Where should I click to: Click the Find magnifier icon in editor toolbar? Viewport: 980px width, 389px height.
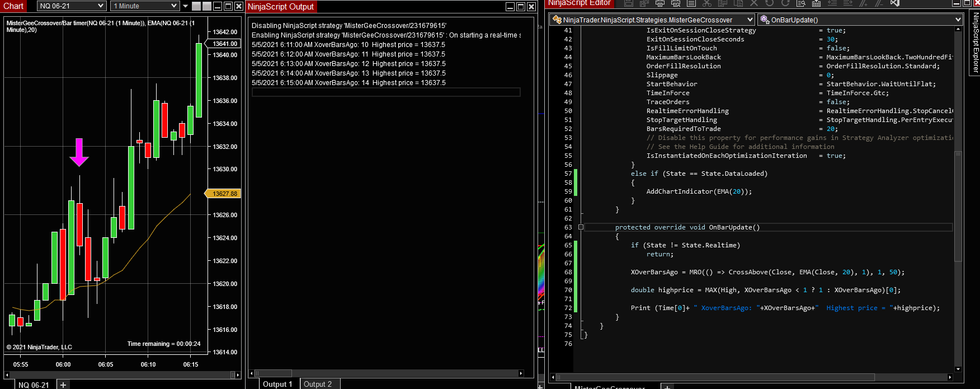point(801,3)
